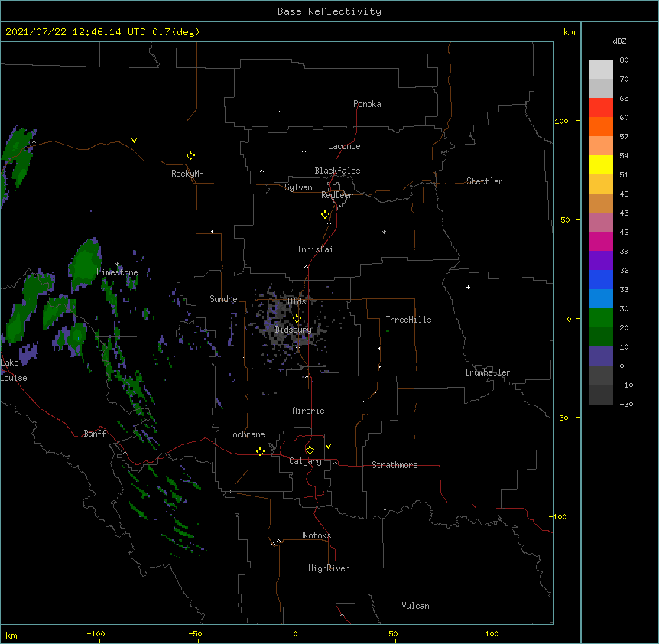The height and width of the screenshot is (644, 659).
Task: Click the km unit label on horizontal axis
Action: (x=11, y=636)
